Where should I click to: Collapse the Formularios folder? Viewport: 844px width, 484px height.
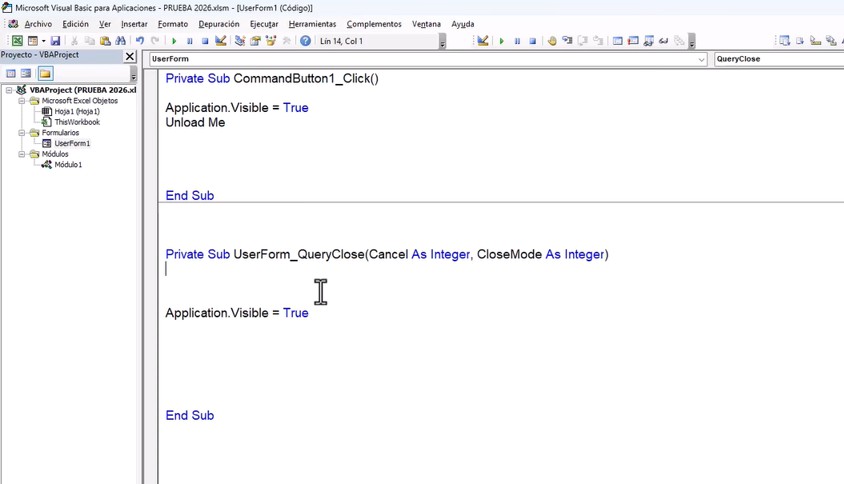[x=22, y=133]
